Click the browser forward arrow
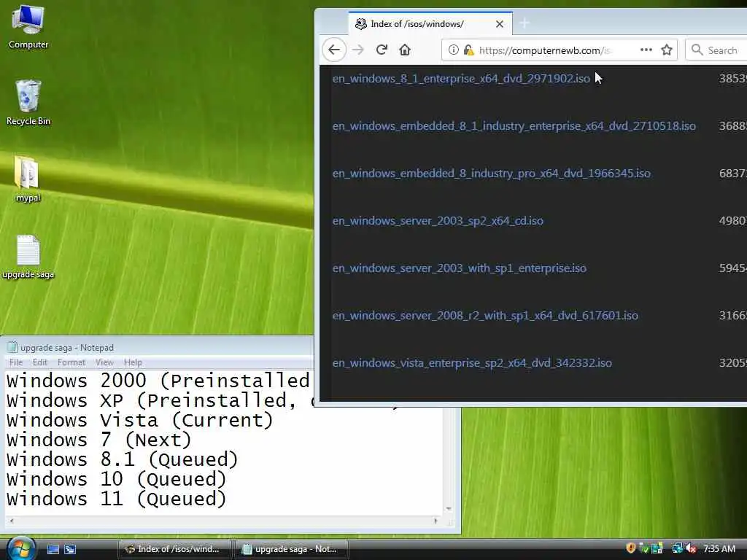The height and width of the screenshot is (560, 747). point(357,50)
